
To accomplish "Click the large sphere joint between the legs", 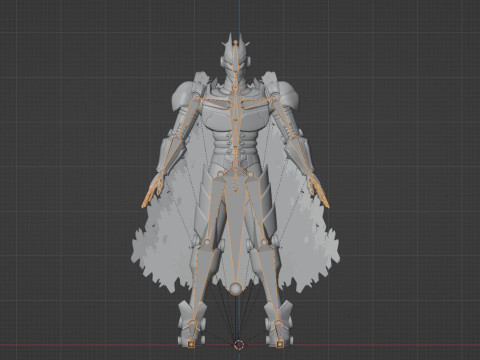I will click(236, 288).
